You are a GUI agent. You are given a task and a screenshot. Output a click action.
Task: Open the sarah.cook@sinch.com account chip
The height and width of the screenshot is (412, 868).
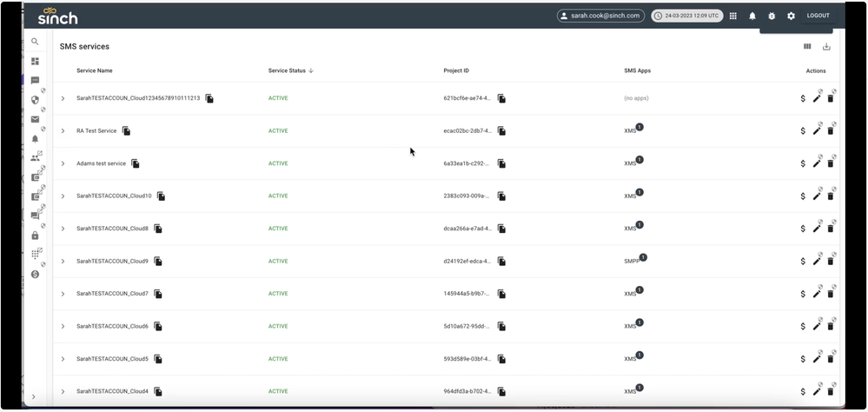click(600, 16)
